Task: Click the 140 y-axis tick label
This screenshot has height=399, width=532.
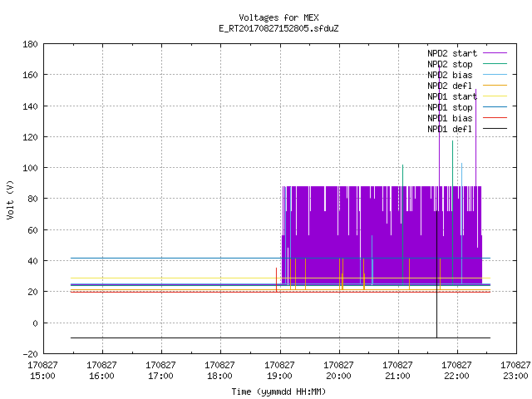Action: pyautogui.click(x=30, y=106)
